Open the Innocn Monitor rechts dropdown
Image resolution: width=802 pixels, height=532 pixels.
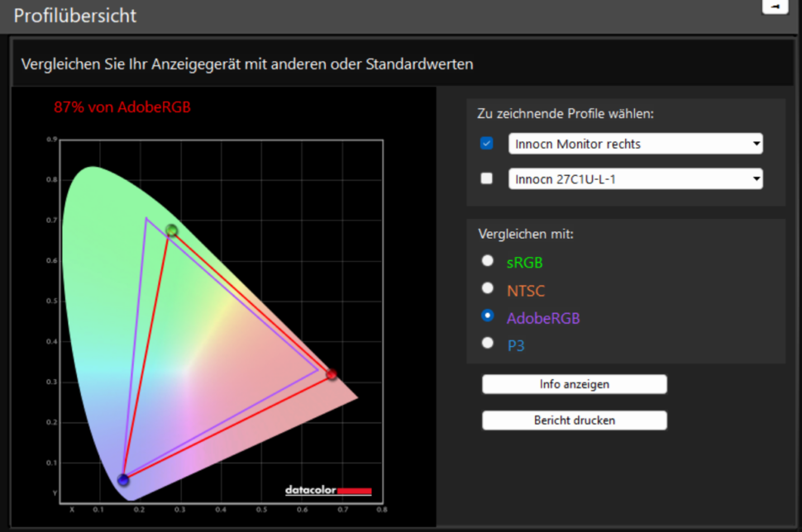[x=635, y=144]
